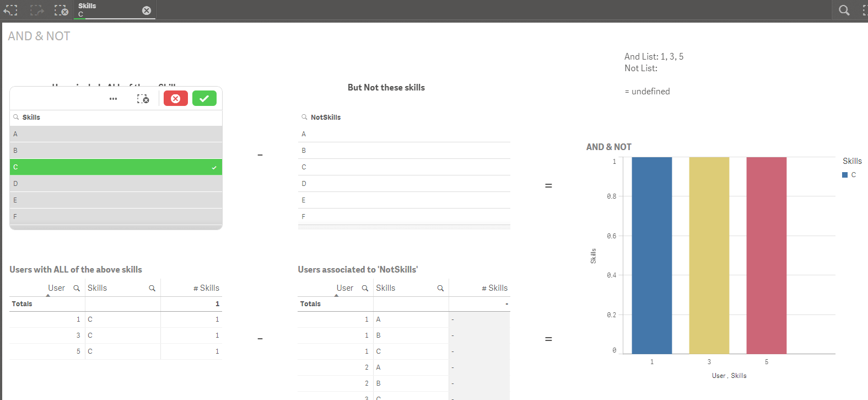
Task: Click the AND & NOT sheet title
Action: click(39, 36)
